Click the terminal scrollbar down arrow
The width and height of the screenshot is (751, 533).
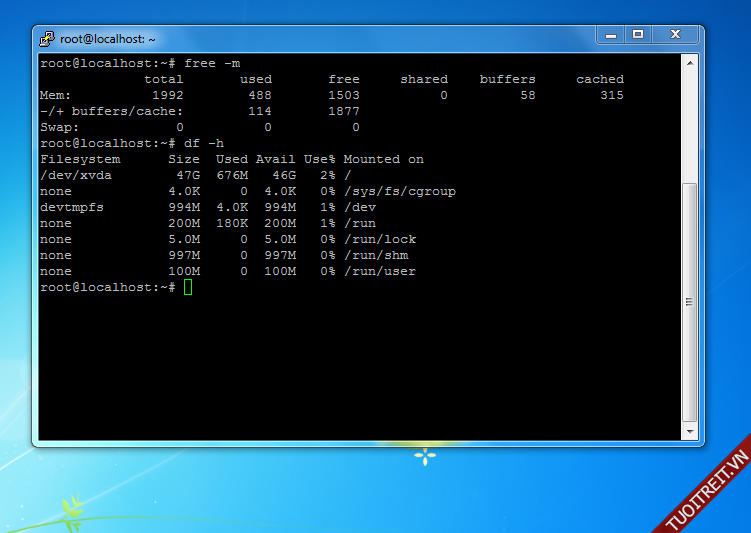689,431
